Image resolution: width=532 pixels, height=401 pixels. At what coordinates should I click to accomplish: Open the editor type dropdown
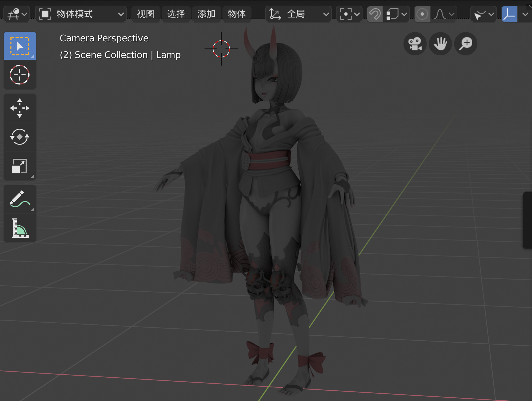[17, 14]
